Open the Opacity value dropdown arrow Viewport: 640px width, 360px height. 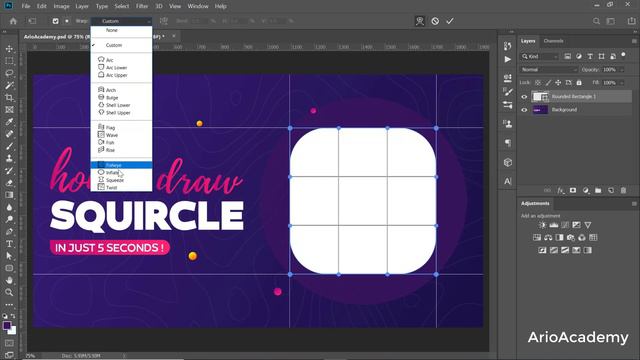coord(622,70)
